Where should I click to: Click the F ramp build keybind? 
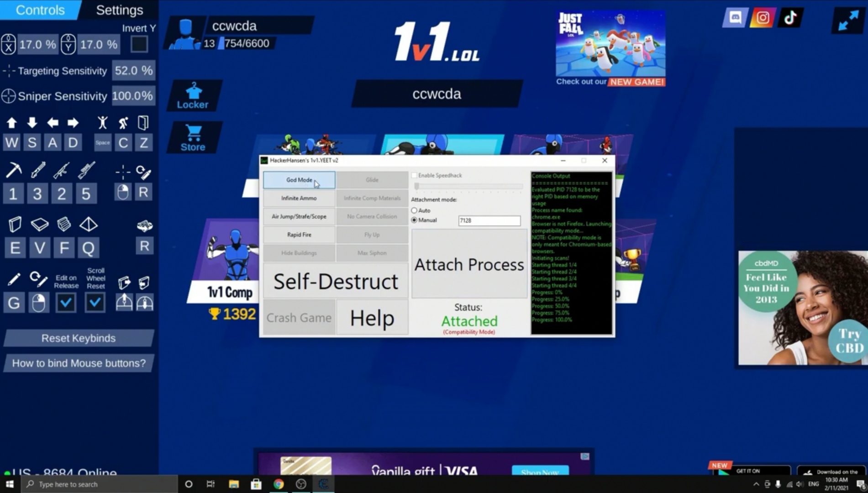click(64, 248)
